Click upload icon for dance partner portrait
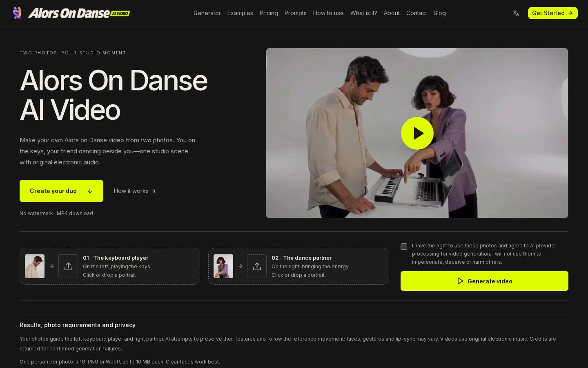The width and height of the screenshot is (588, 368). (x=257, y=266)
